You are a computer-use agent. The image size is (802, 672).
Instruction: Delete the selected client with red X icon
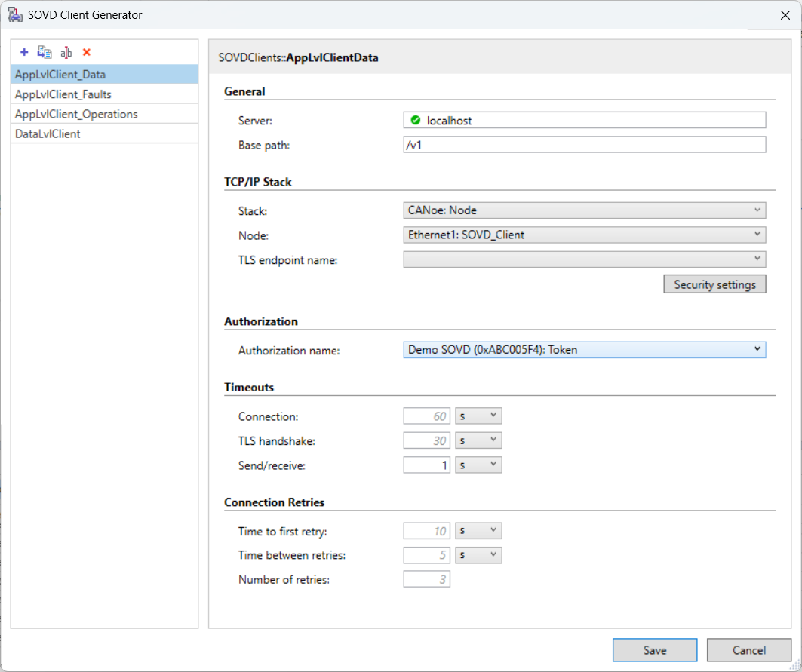point(87,52)
